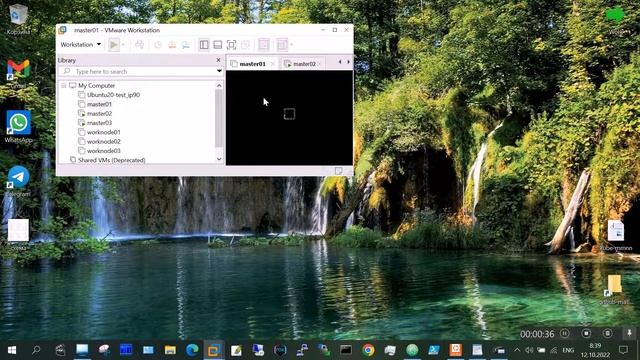Click inside the black VM console screen
Image resolution: width=640 pixels, height=360 pixels.
coord(289,118)
